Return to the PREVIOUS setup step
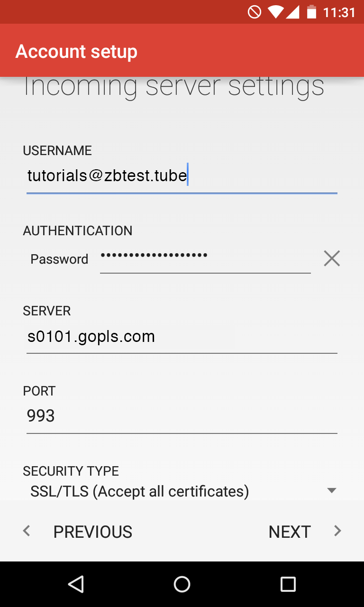 pos(93,532)
